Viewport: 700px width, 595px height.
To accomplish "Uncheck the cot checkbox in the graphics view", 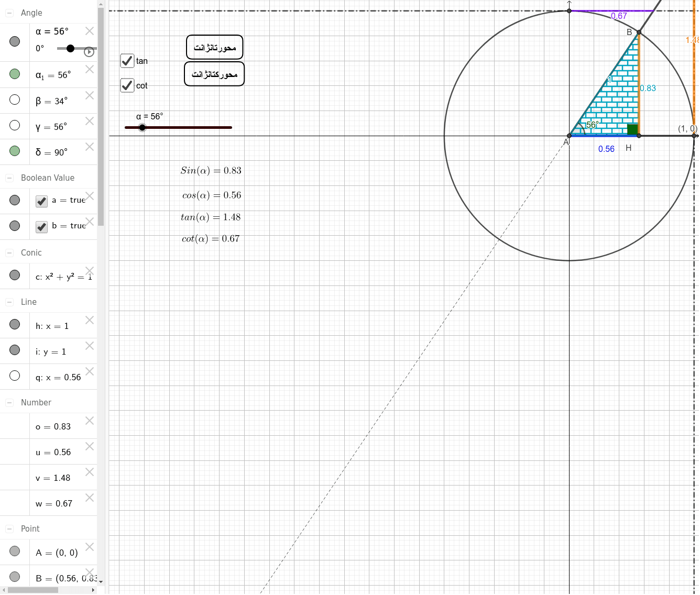I will click(x=127, y=85).
